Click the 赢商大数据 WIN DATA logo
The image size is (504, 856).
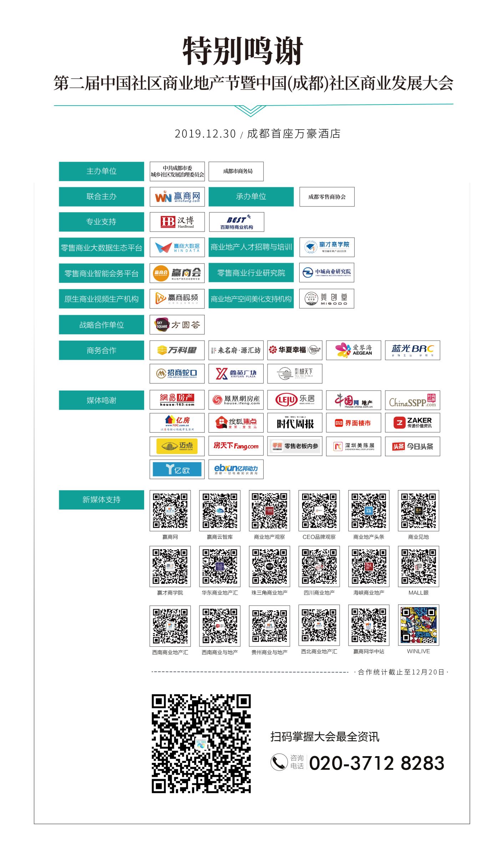pyautogui.click(x=177, y=247)
